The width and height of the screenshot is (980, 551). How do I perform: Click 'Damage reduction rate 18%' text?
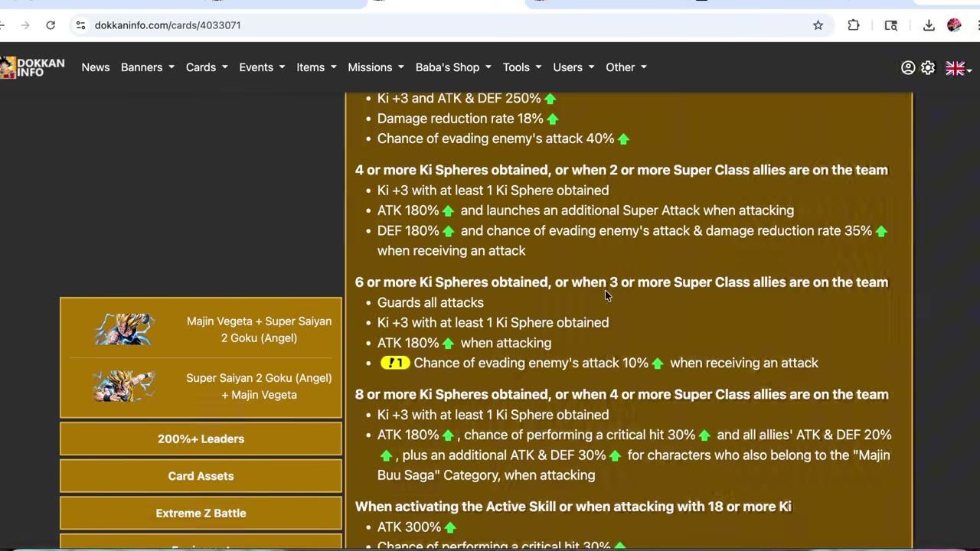coord(460,119)
